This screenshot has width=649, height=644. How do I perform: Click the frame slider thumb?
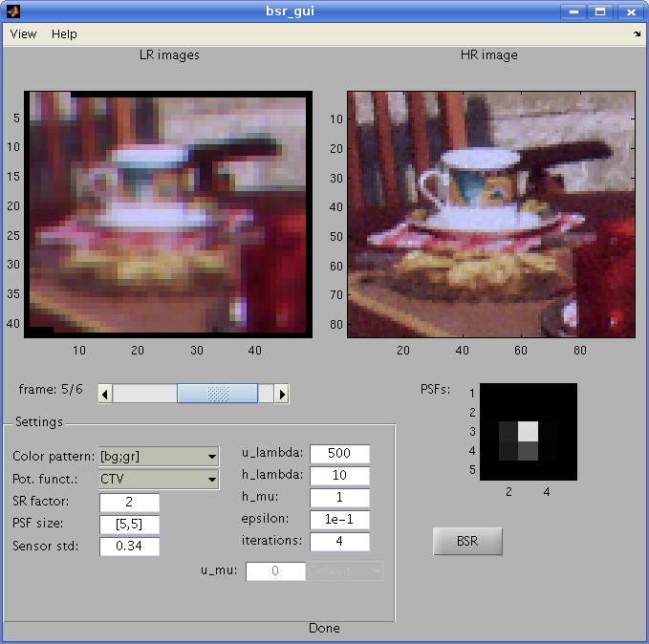click(x=217, y=394)
